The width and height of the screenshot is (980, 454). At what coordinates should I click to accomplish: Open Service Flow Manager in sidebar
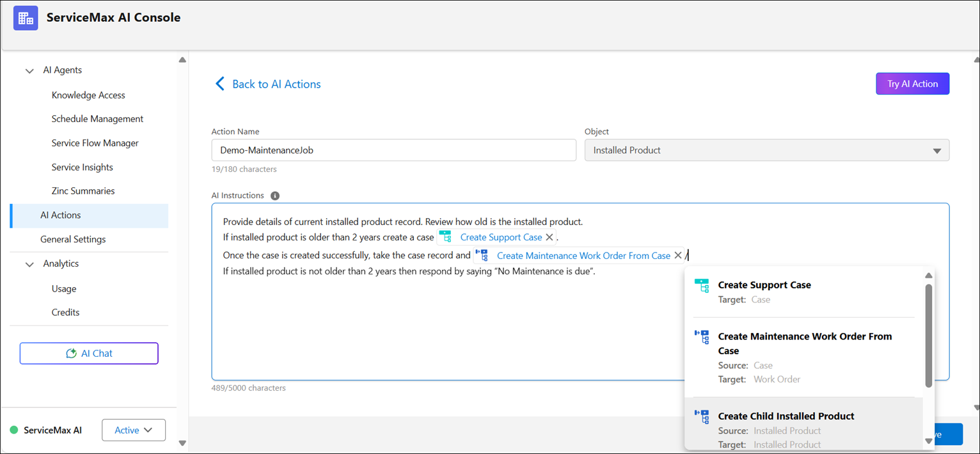pyautogui.click(x=95, y=143)
